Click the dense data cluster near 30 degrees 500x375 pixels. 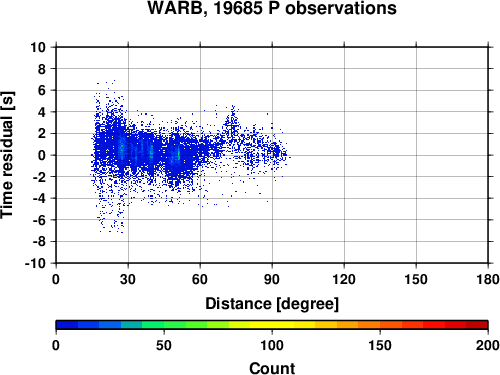[122, 149]
